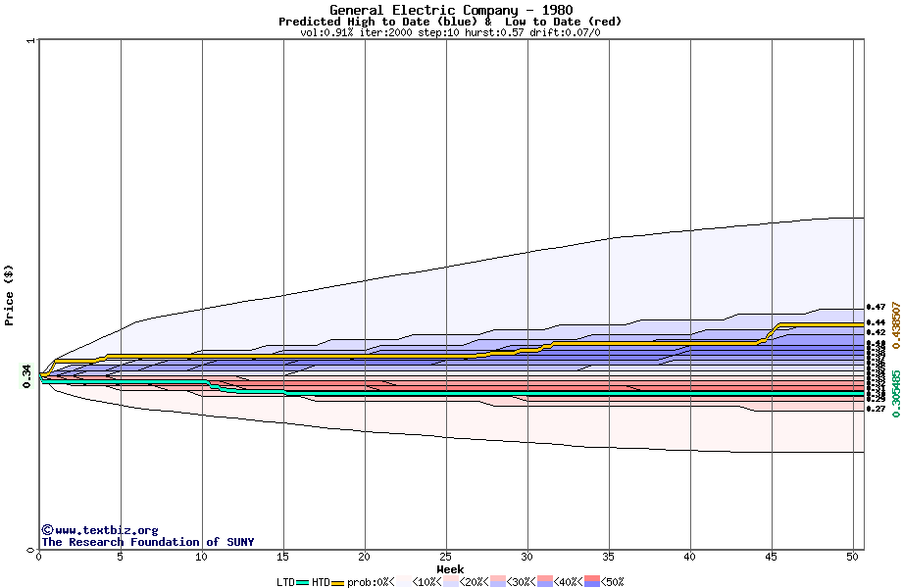Click the Price ($) axis label
This screenshot has width=902, height=588.
(9, 295)
